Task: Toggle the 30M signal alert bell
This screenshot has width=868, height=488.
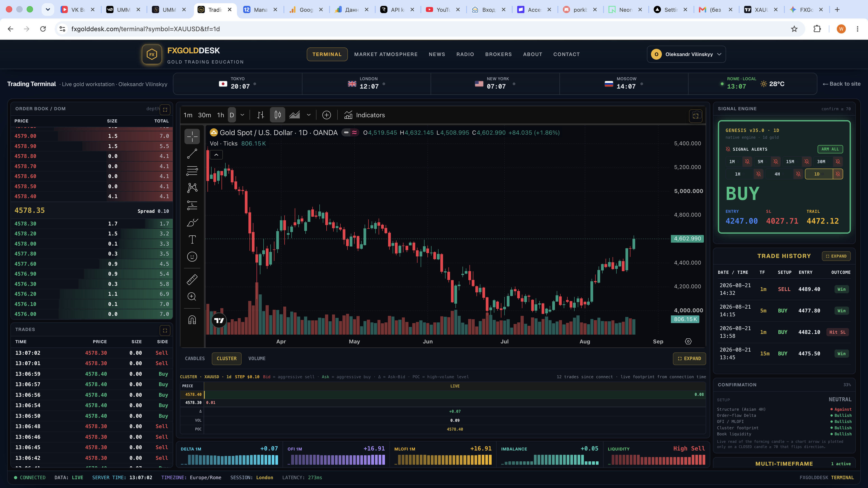Action: (x=838, y=162)
